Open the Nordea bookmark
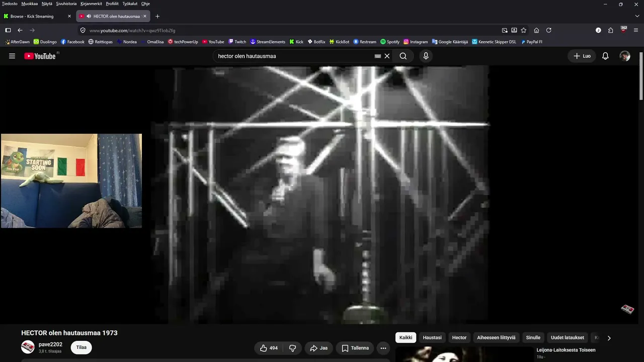This screenshot has width=644, height=362. (126, 42)
